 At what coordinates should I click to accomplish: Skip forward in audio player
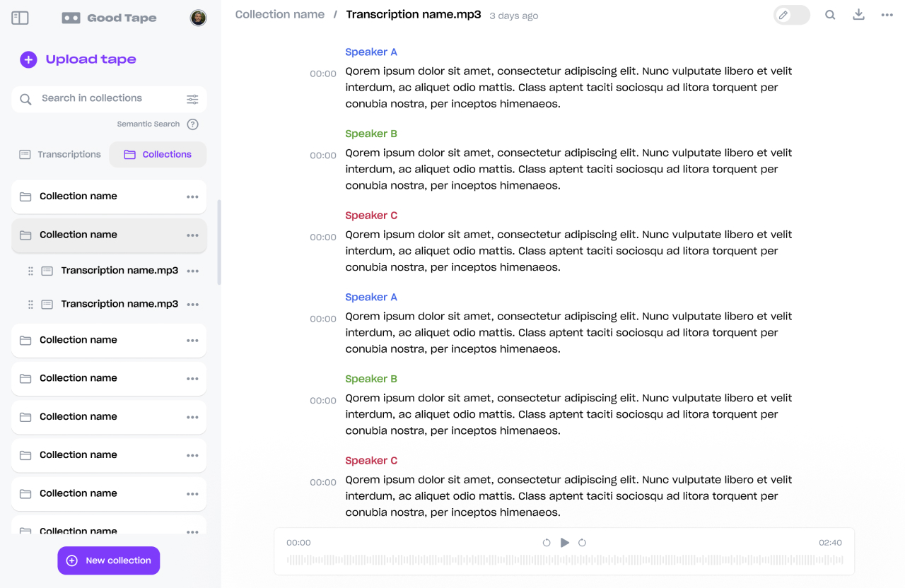pos(582,543)
